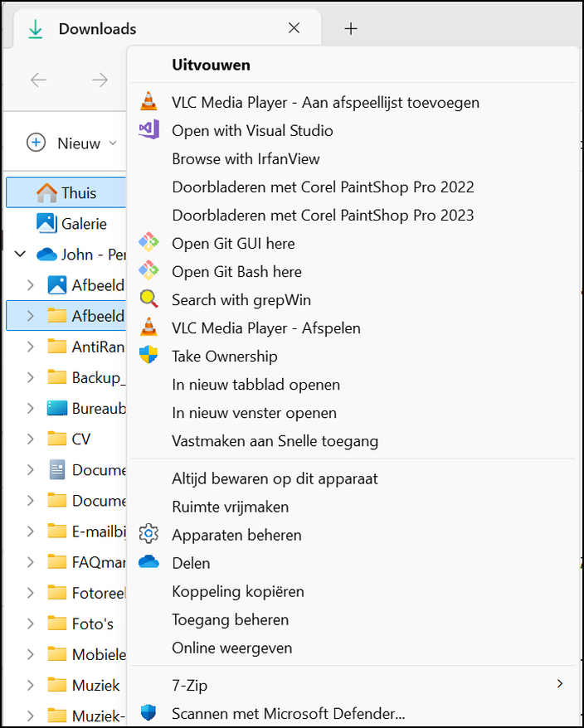Expand the CV folder
This screenshot has height=728, width=584.
[x=31, y=439]
